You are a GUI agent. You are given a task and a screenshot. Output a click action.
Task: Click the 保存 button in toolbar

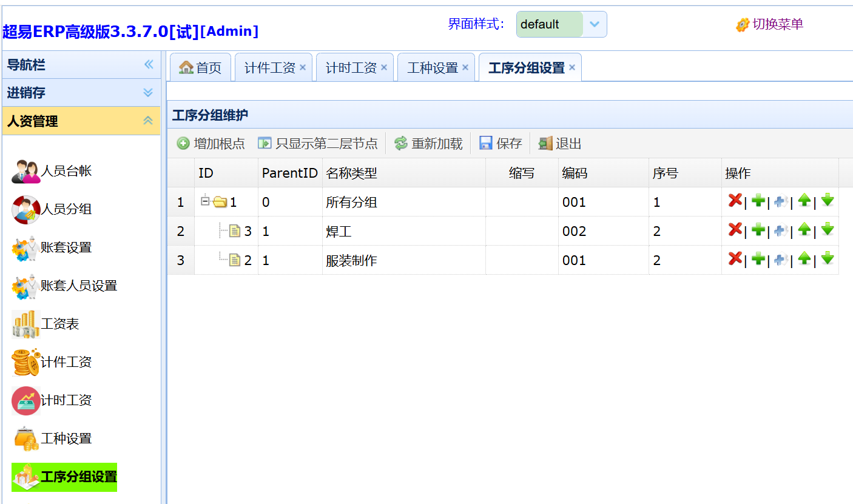click(x=501, y=144)
